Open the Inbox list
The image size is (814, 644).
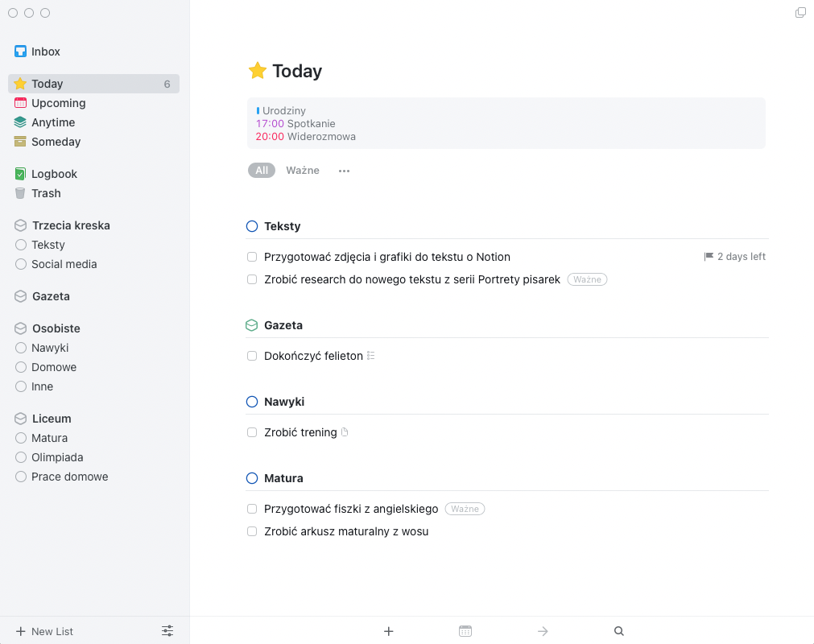(46, 52)
